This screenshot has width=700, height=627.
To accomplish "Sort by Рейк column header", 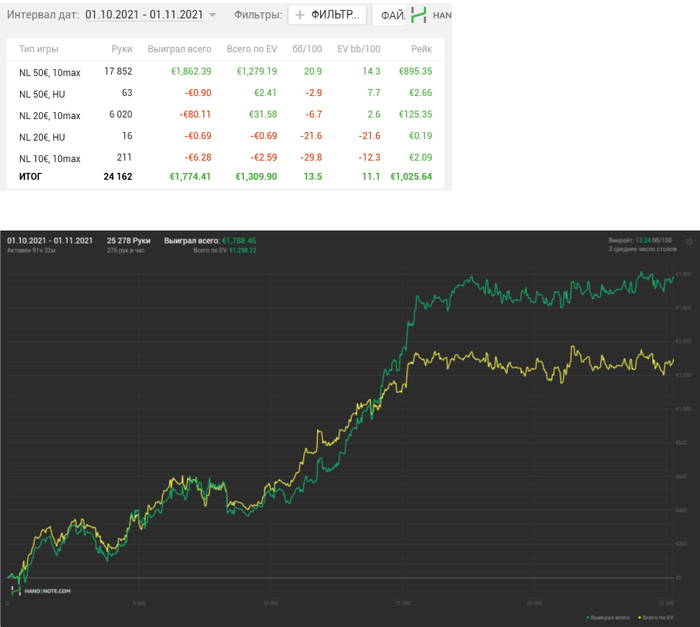I will pyautogui.click(x=421, y=49).
